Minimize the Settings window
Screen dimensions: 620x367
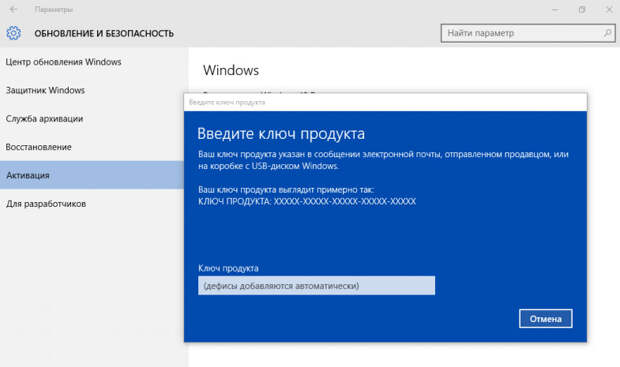[556, 9]
